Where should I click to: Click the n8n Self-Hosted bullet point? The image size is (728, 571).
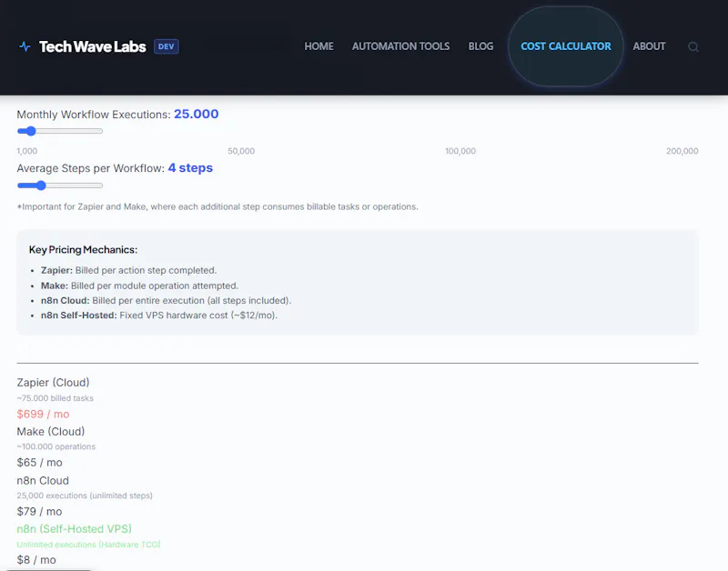(158, 316)
